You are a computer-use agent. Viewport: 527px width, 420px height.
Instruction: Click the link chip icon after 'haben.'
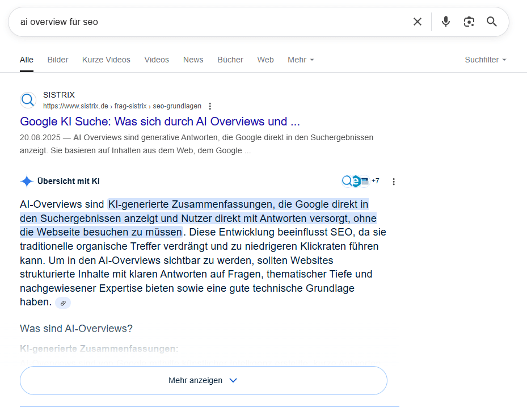63,303
